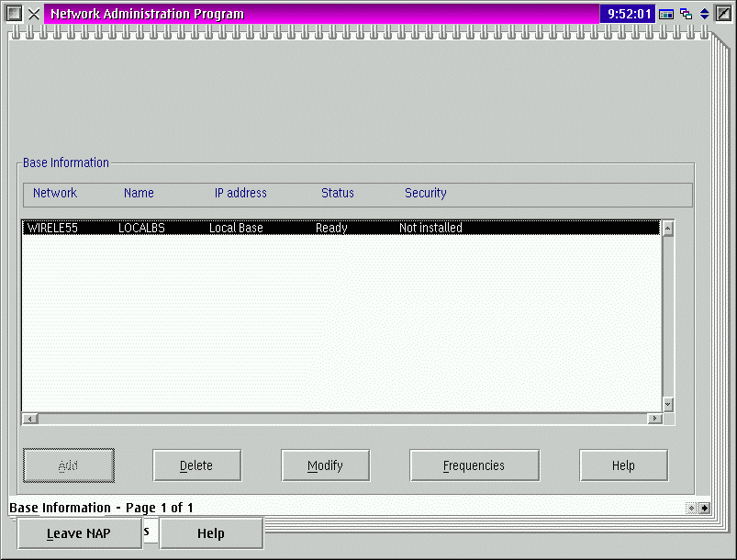Click the "Base Information" group box label

point(66,162)
